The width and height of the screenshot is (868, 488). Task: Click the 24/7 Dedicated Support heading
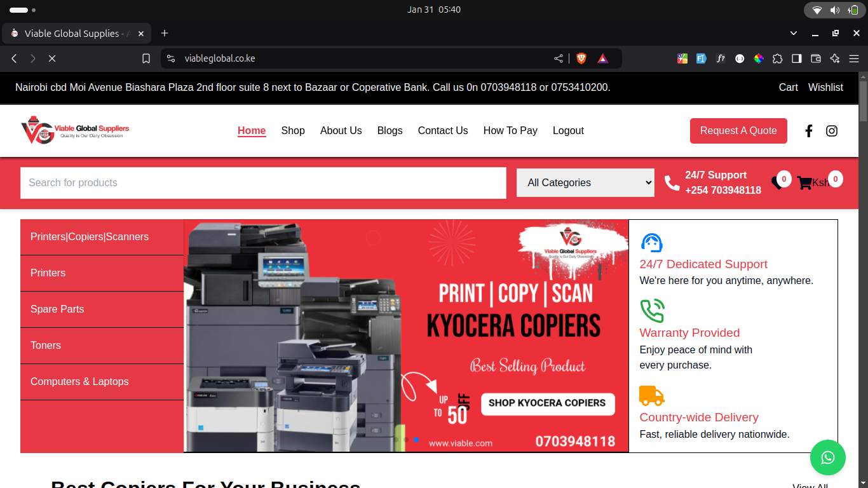703,264
